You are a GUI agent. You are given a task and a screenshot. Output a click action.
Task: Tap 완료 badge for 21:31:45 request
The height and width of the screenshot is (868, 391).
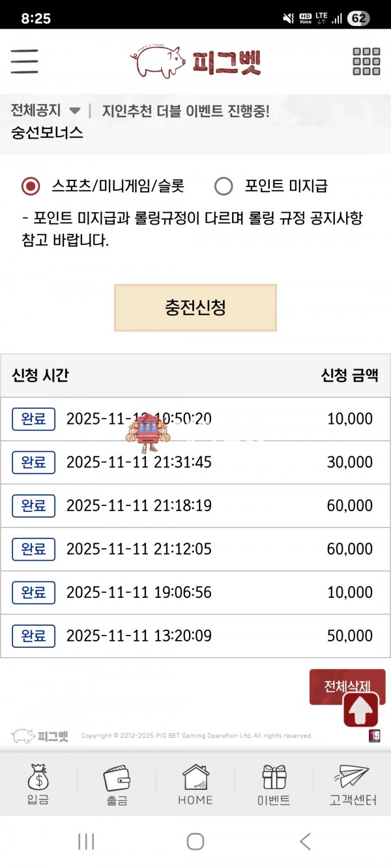click(33, 462)
